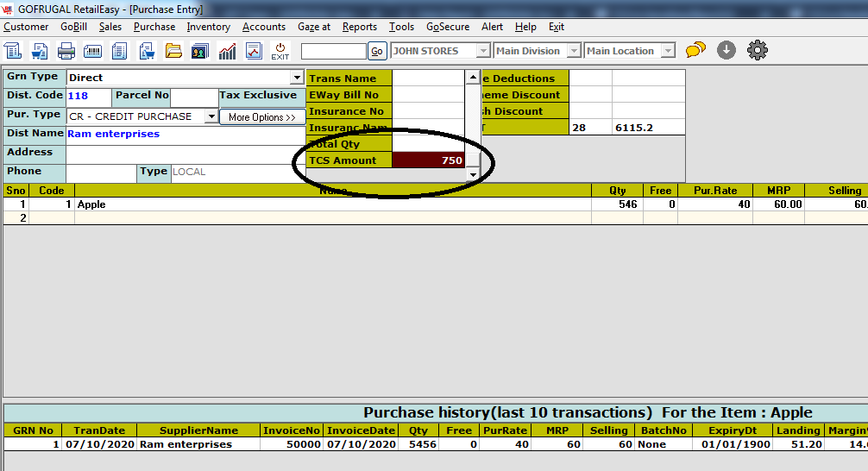Click the Dist Name field Ram enterprises
This screenshot has width=868, height=471.
point(186,134)
